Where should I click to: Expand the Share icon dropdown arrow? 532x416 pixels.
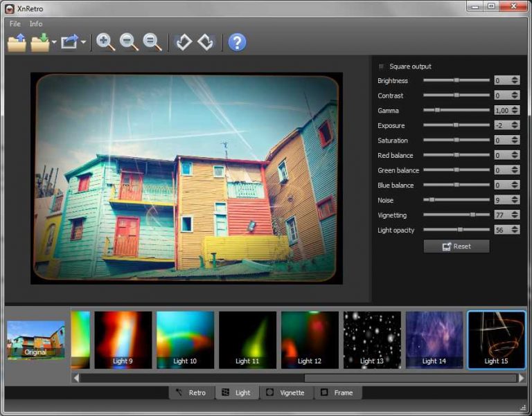pyautogui.click(x=84, y=43)
